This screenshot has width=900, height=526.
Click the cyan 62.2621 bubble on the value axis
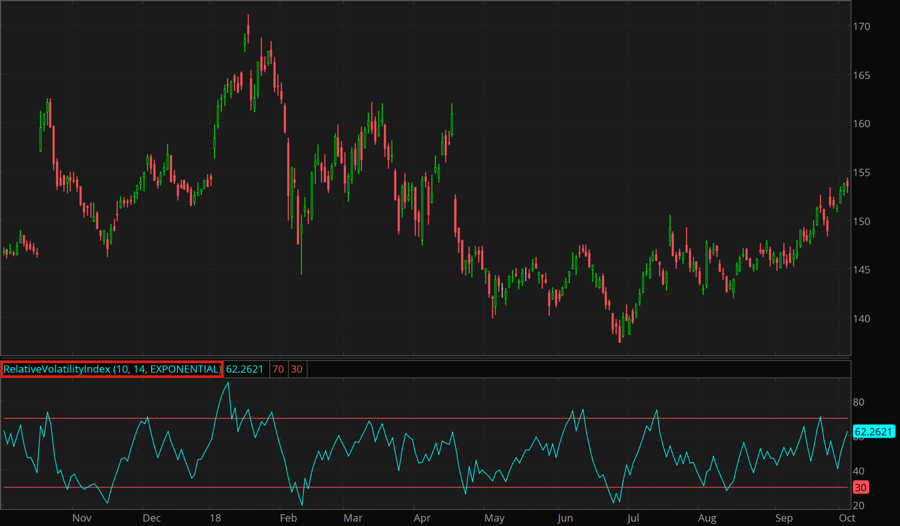874,432
